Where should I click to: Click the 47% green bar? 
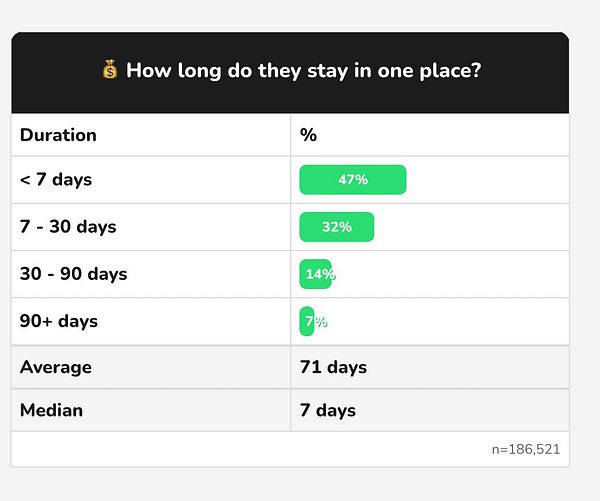353,180
